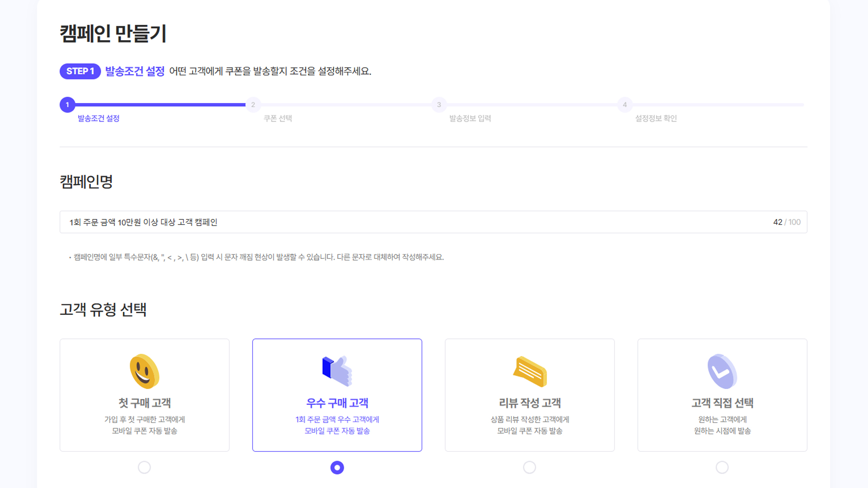Click the 캠페인명 text input field
This screenshot has width=868, height=488.
tap(407, 222)
